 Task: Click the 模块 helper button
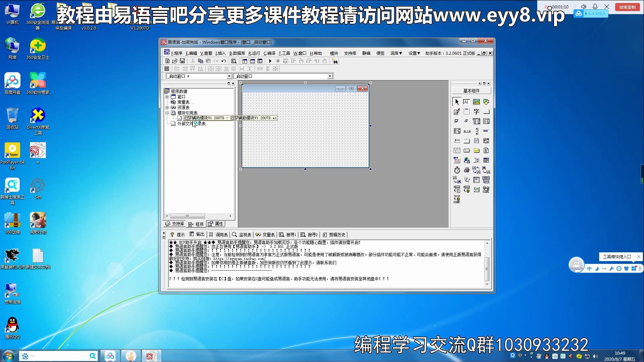[x=334, y=53]
